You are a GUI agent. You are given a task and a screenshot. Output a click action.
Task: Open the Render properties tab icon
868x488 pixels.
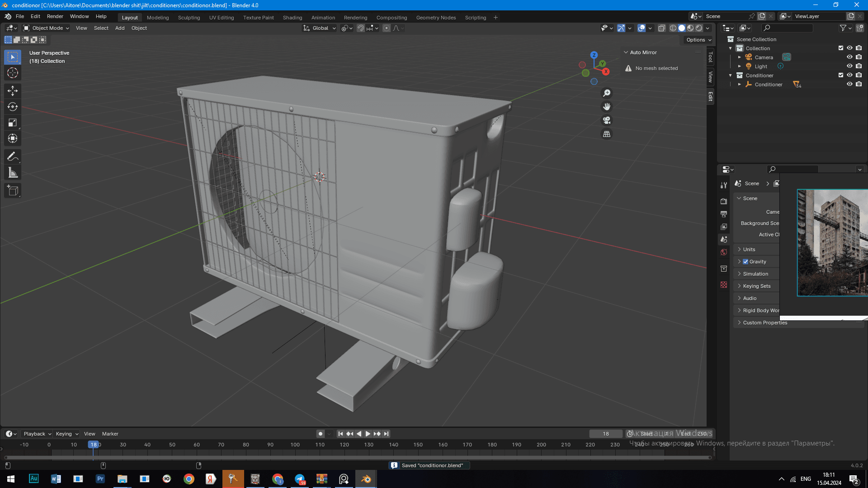pos(724,201)
